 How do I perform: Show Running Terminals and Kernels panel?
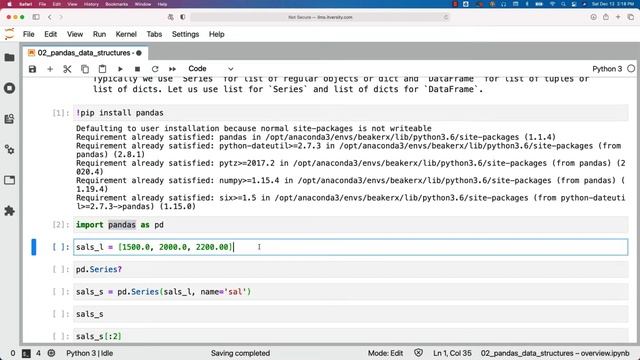click(9, 88)
